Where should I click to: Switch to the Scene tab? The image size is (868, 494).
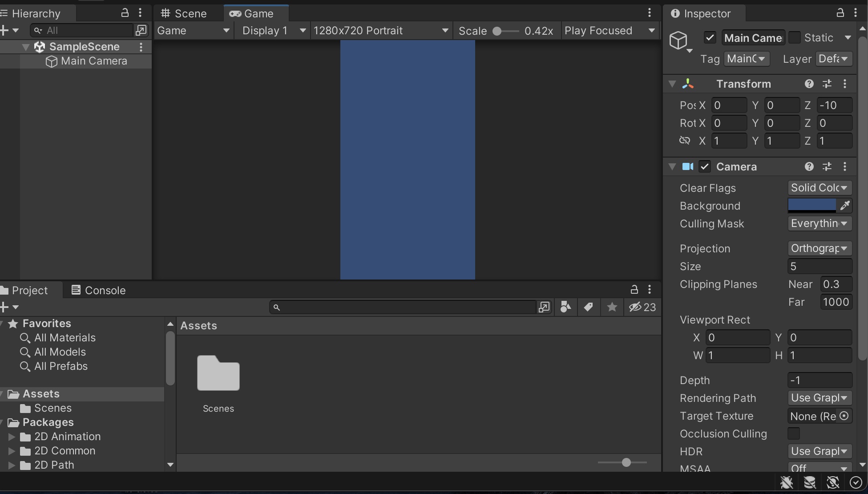184,13
